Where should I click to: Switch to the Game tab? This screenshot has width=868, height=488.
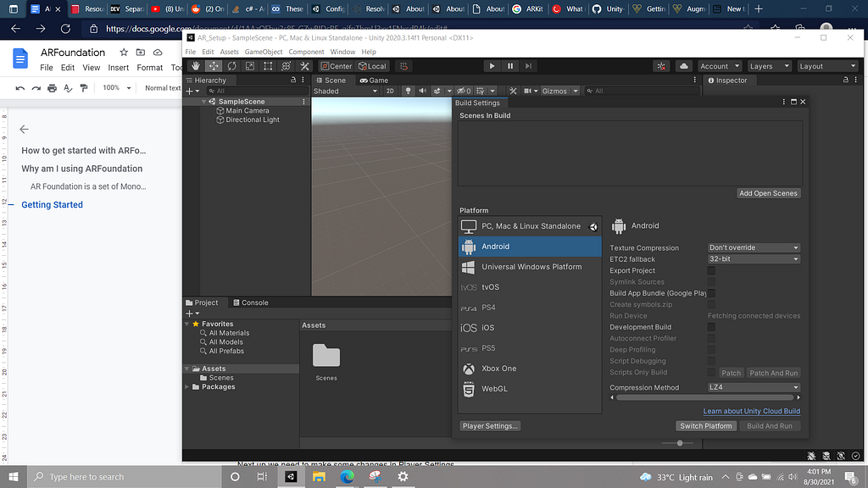374,80
